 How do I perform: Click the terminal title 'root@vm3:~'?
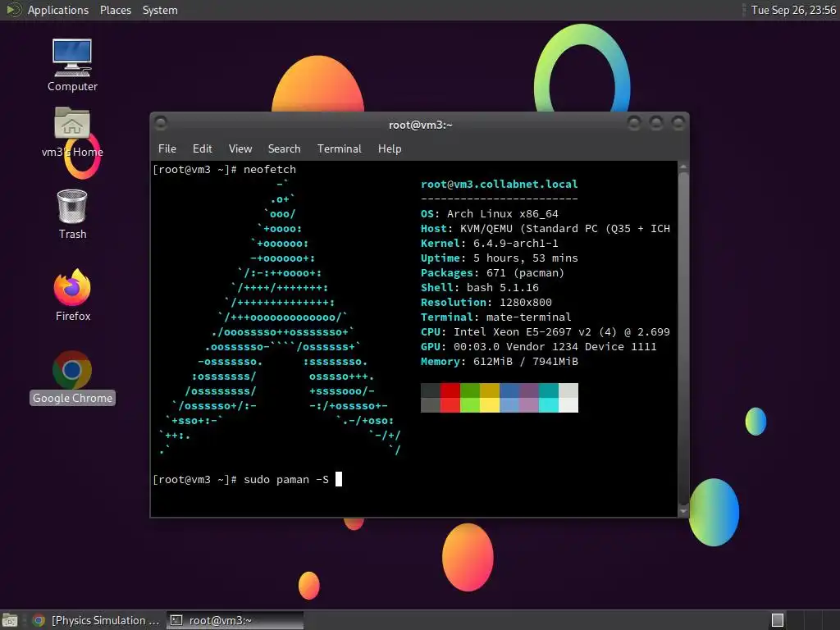point(421,125)
